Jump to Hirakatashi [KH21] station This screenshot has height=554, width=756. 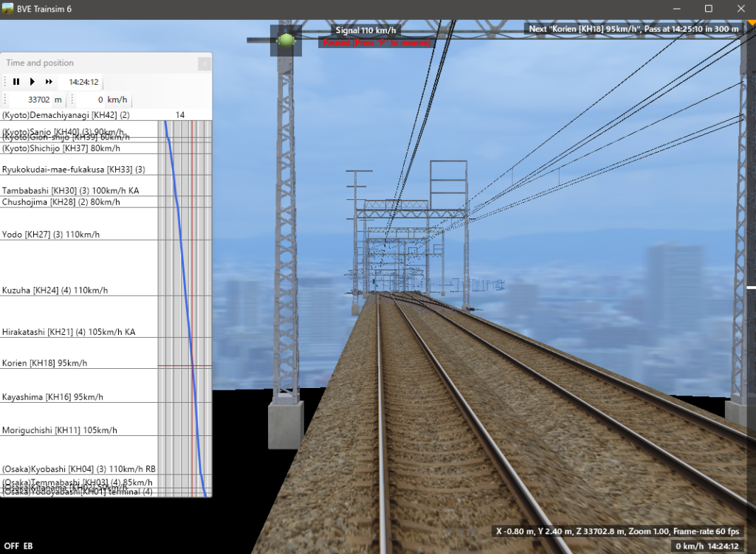point(68,332)
